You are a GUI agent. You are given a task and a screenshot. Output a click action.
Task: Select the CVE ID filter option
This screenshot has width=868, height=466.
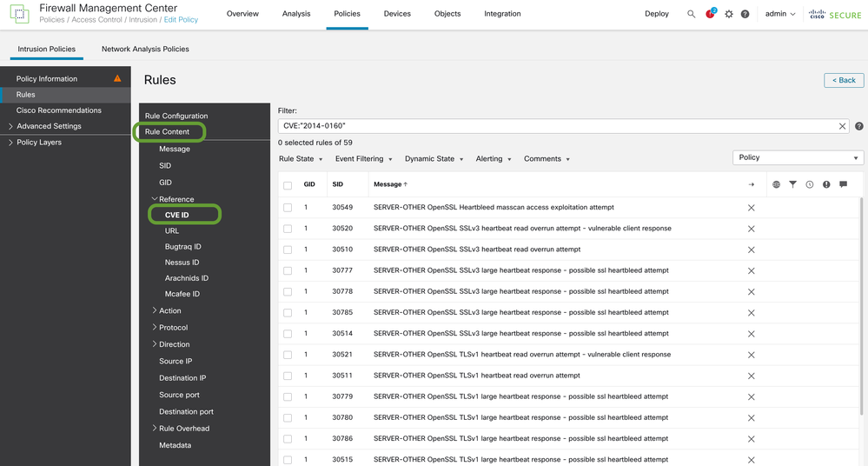click(176, 215)
